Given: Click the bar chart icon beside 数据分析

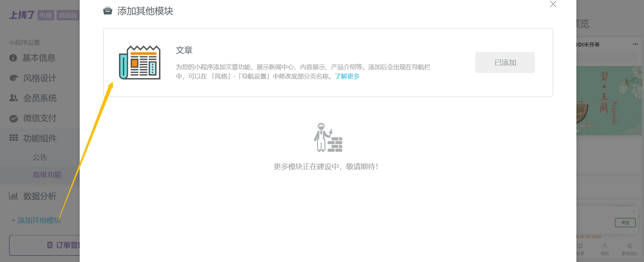Looking at the screenshot, I should click(x=13, y=196).
